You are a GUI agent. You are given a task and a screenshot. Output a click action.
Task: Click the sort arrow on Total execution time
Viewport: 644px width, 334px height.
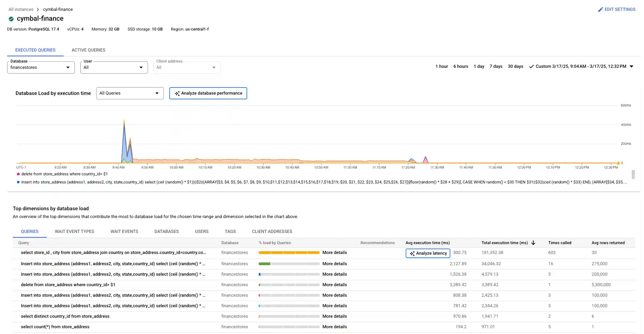pos(533,243)
